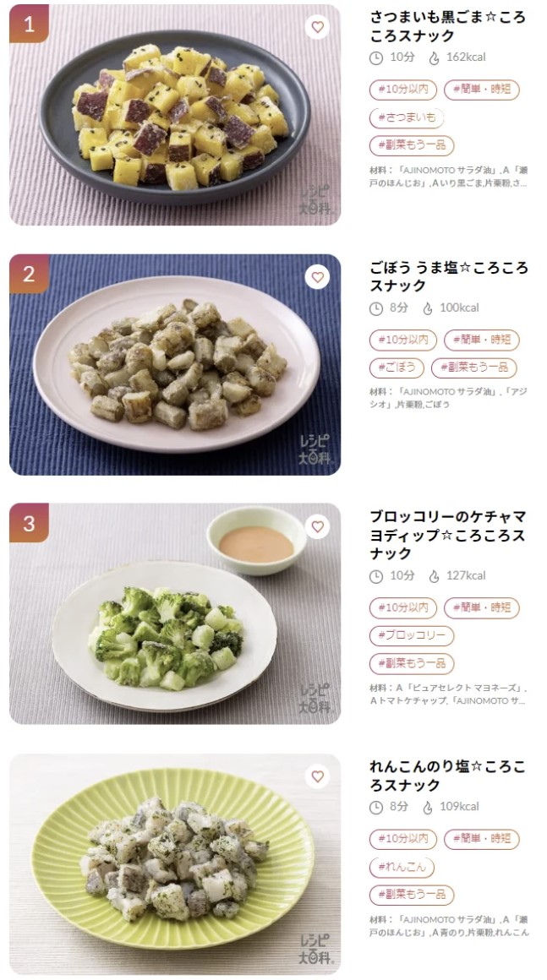Open さつまいも黒ごま☆ころころスナック recipe title
Viewport: 547px width, 980px height.
point(447,26)
